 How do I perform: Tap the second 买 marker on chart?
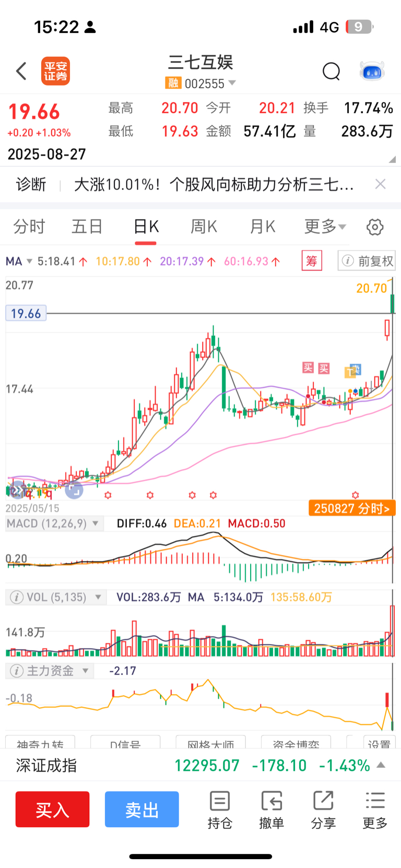point(324,368)
